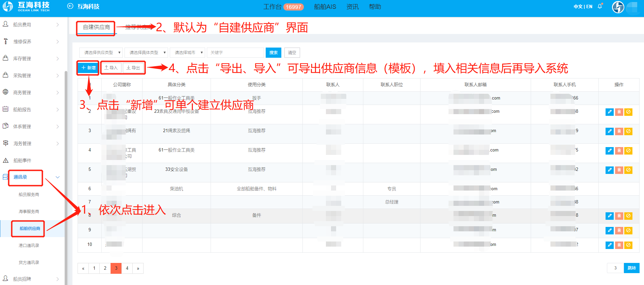Switch to the 自建供应商 tab
The width and height of the screenshot is (644, 285).
pyautogui.click(x=97, y=27)
